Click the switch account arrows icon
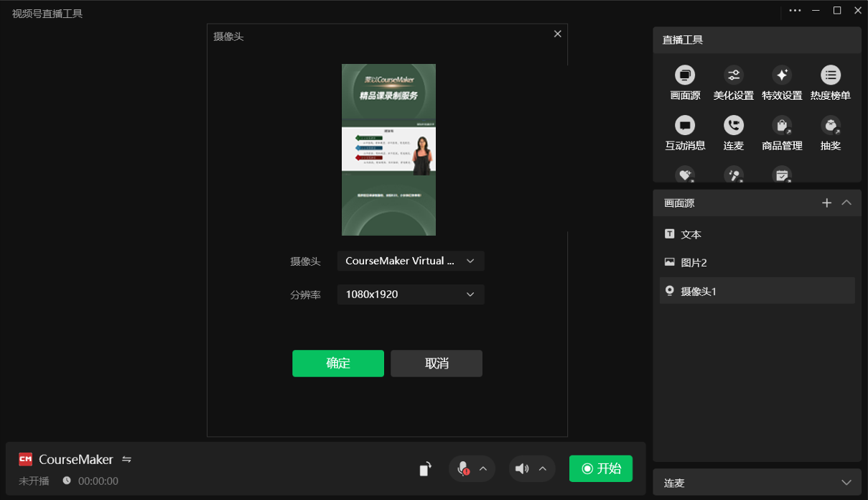 click(127, 459)
